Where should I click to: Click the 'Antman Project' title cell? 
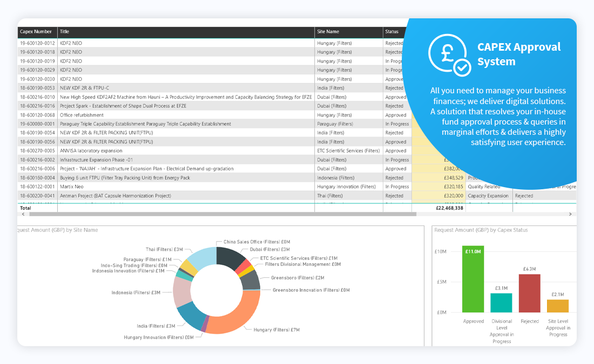[x=116, y=196]
